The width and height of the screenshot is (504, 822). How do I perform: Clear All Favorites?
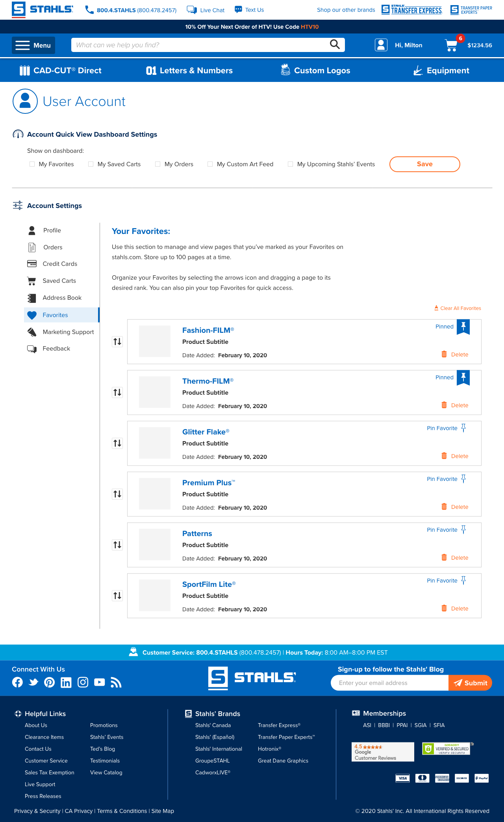(x=458, y=308)
